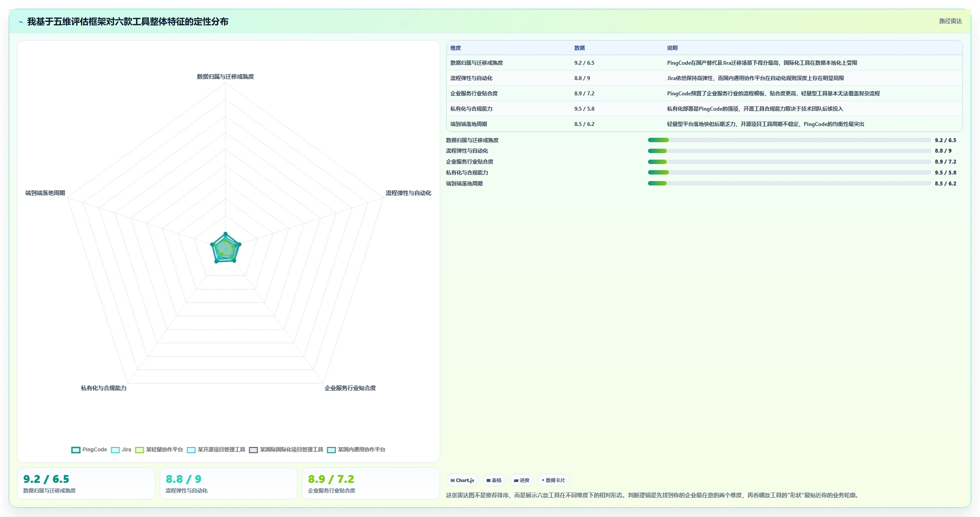Click description starting 私有化部署是PingCode的强项

coord(755,109)
